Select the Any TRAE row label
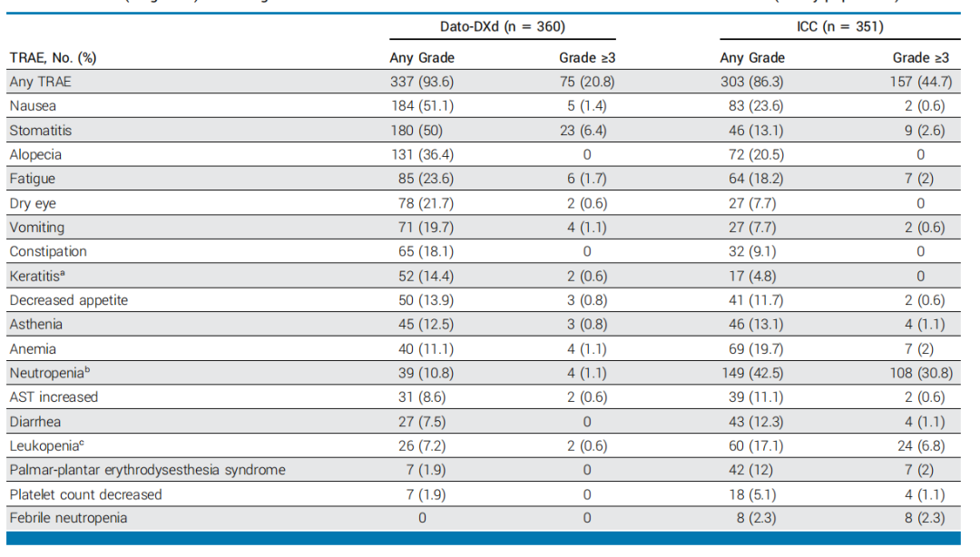 [x=40, y=82]
